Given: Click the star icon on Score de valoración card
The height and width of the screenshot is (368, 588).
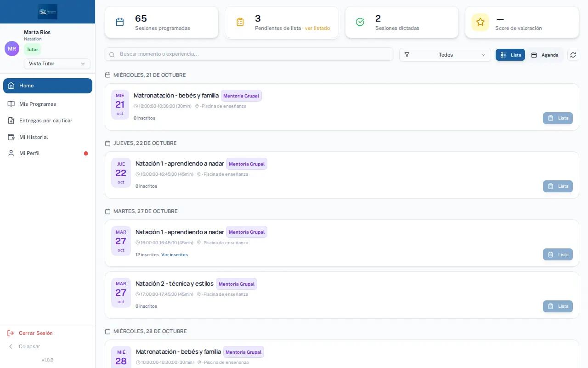Looking at the screenshot, I should pyautogui.click(x=480, y=22).
